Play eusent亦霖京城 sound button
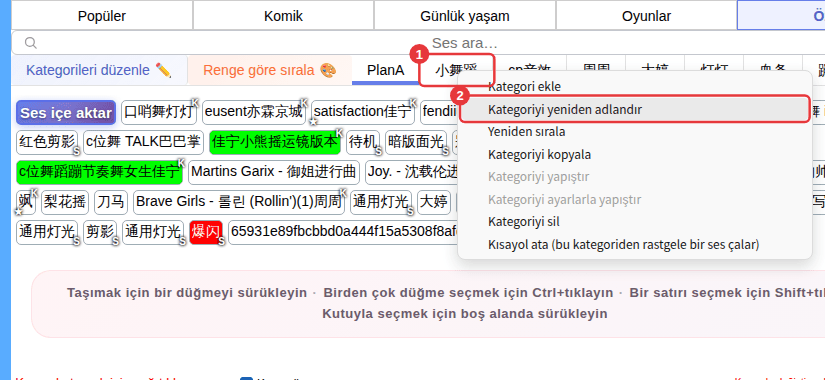 click(x=254, y=112)
